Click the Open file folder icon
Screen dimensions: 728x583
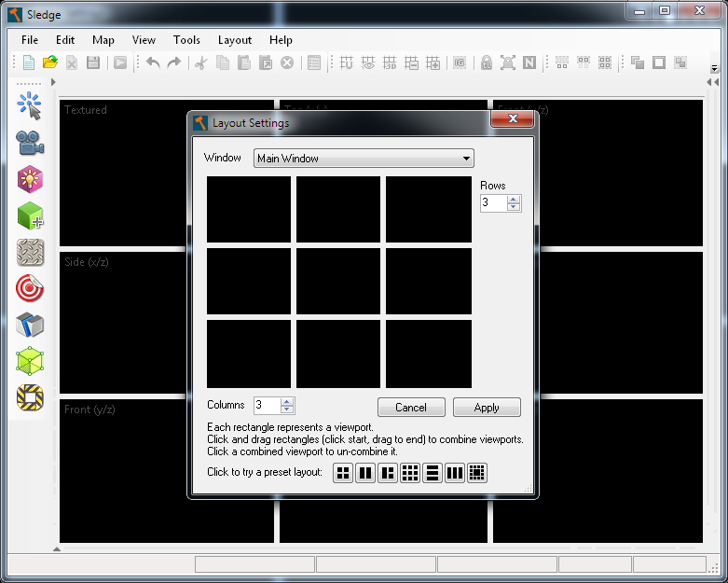[x=50, y=62]
